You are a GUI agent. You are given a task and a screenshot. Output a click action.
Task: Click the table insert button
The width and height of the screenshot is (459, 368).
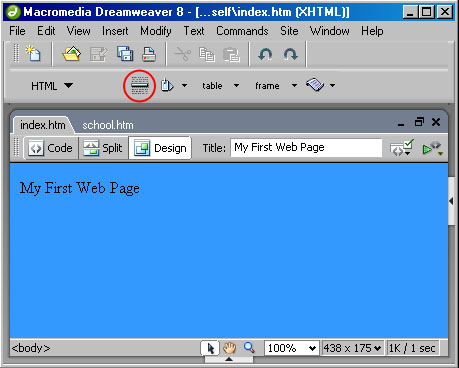pos(212,86)
